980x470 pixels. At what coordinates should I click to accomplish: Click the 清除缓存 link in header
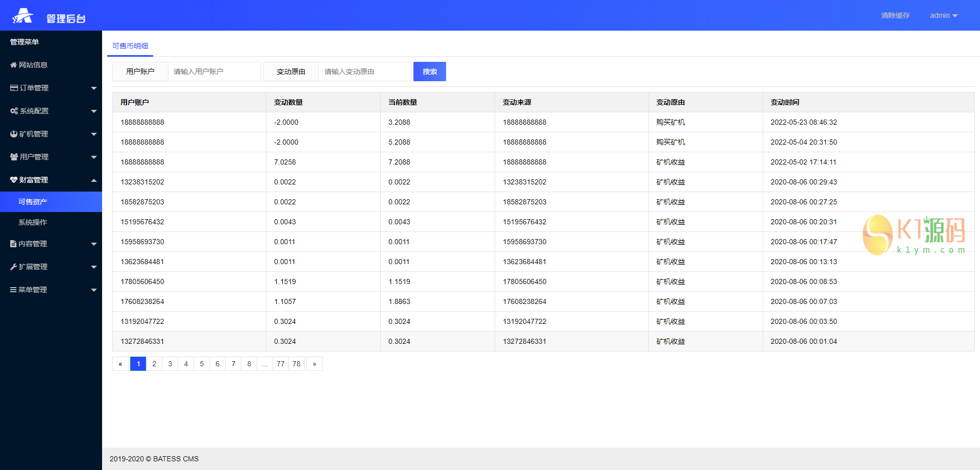coord(895,16)
